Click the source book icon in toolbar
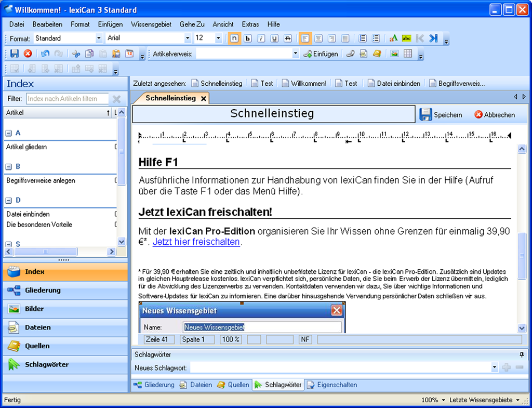 377,54
